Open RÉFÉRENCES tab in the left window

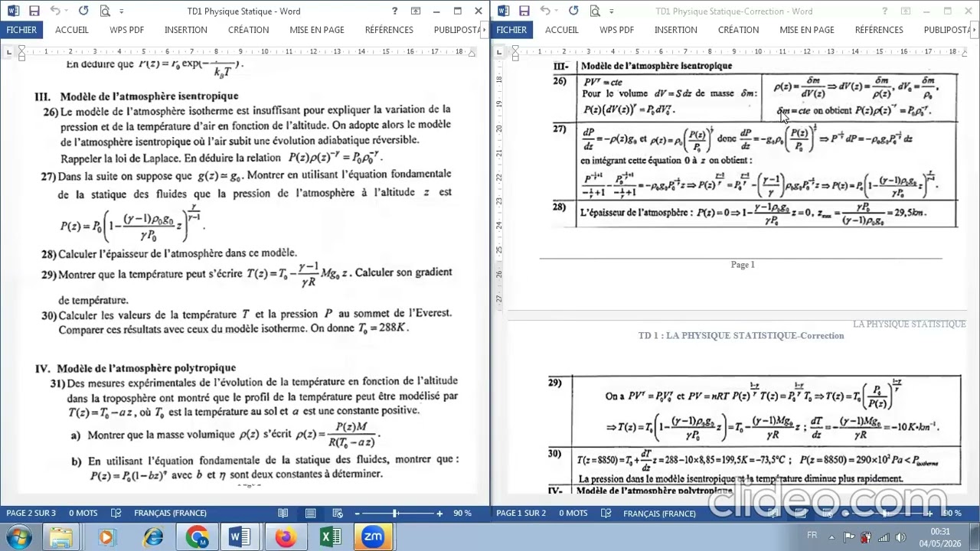(x=389, y=30)
